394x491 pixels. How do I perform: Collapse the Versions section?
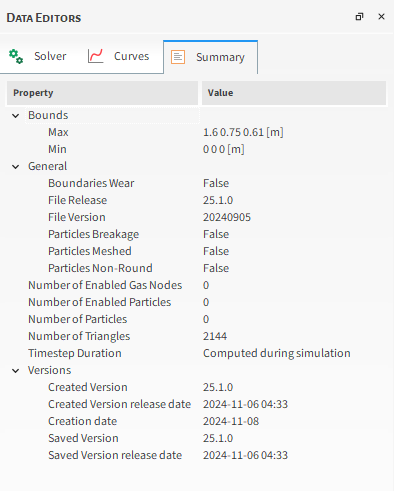pyautogui.click(x=16, y=371)
